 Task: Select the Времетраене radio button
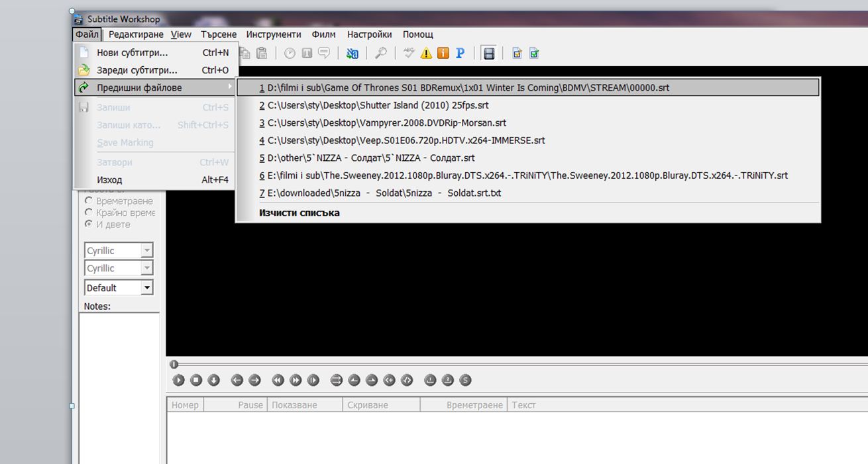click(89, 201)
